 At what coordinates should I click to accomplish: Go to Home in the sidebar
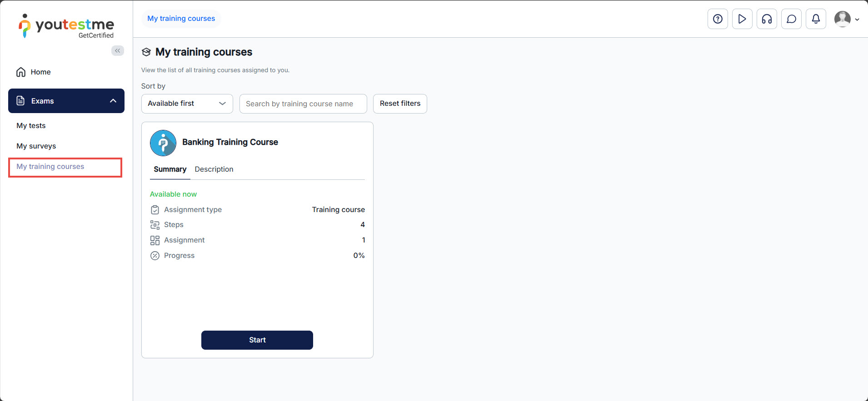pos(40,72)
